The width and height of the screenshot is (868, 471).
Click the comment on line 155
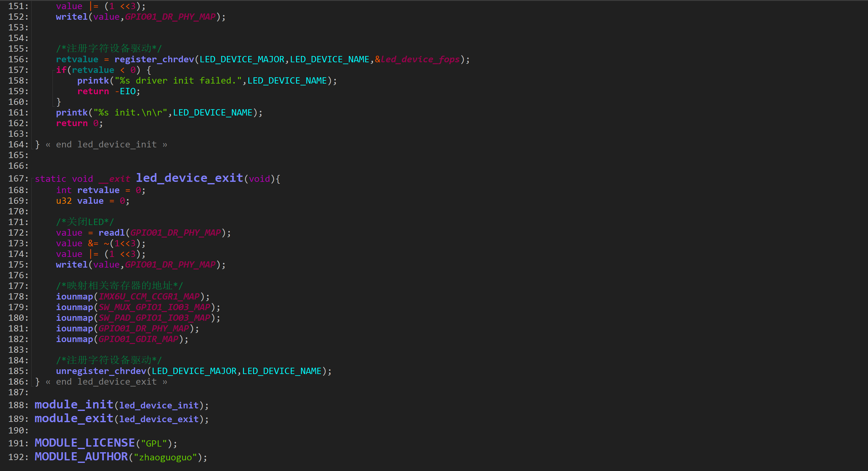109,49
